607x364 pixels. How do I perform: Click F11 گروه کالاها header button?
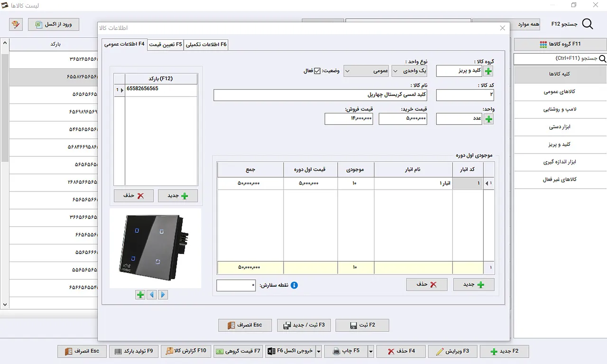pos(560,44)
